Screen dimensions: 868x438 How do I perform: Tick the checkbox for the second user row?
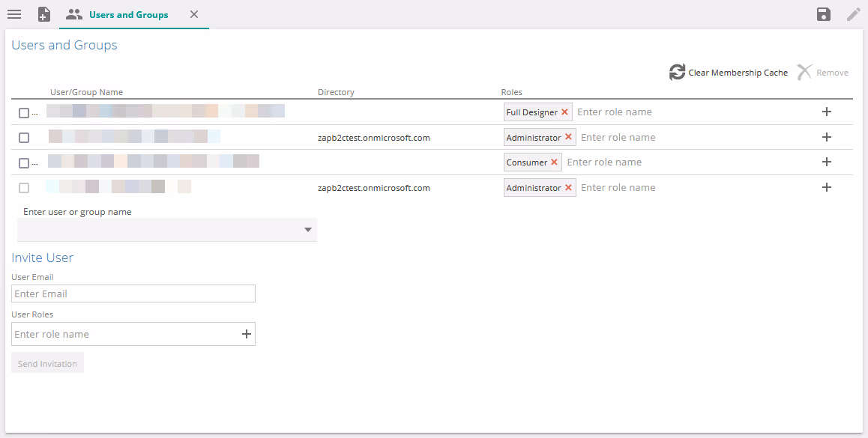click(24, 138)
